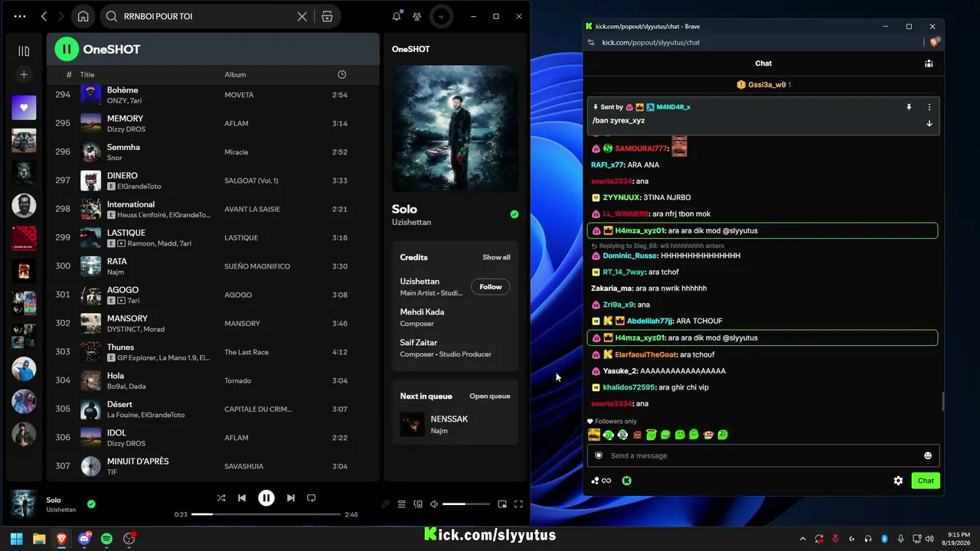Click the Spotify search input field
This screenshot has width=980, height=551.
point(205,16)
